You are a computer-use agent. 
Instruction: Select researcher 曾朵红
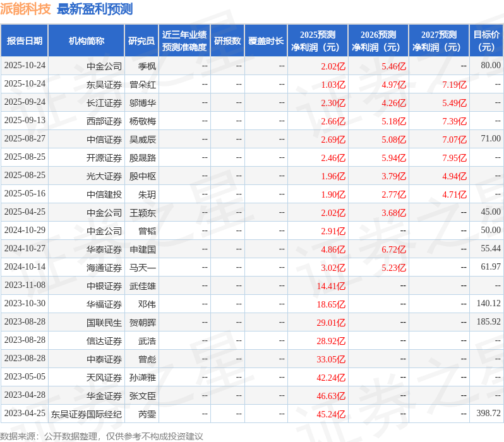point(143,85)
